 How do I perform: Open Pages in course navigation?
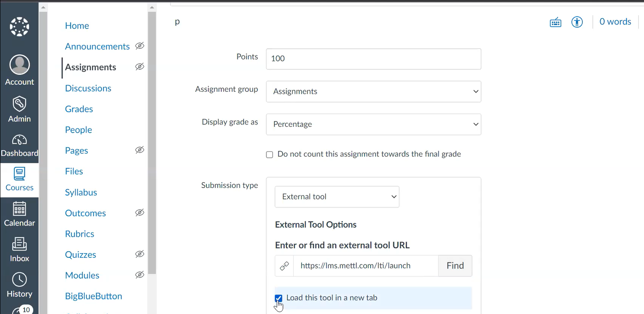[77, 150]
